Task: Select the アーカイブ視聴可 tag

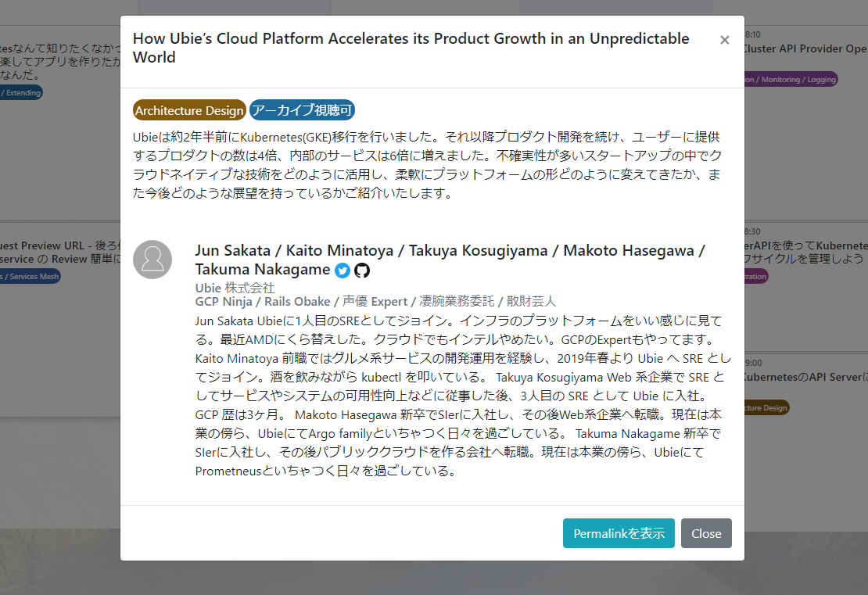Action: [x=302, y=110]
